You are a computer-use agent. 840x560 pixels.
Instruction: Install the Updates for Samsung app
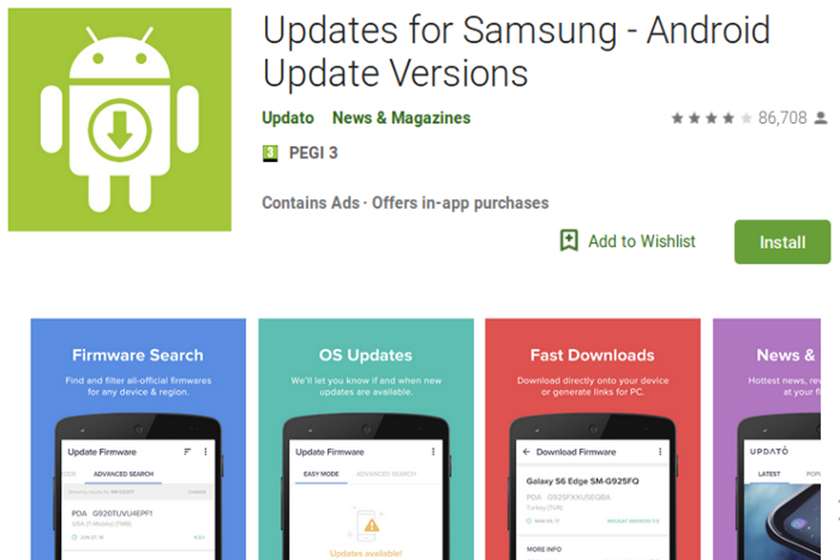[782, 242]
